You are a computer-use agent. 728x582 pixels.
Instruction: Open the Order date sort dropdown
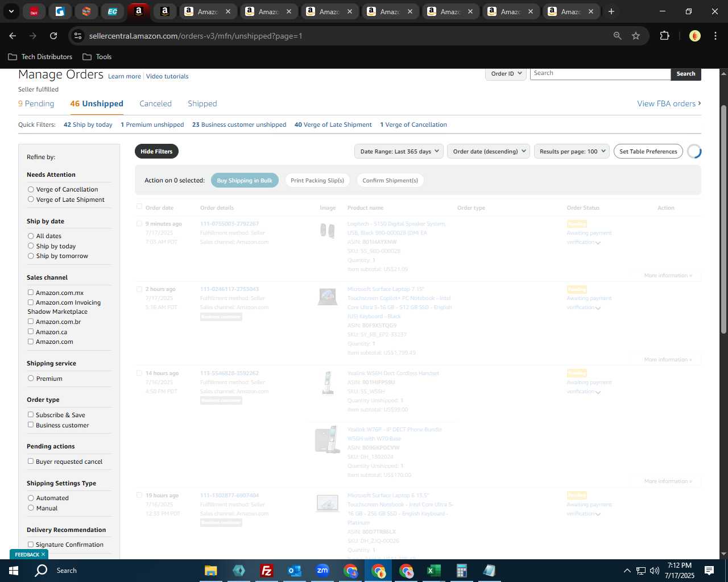(489, 151)
